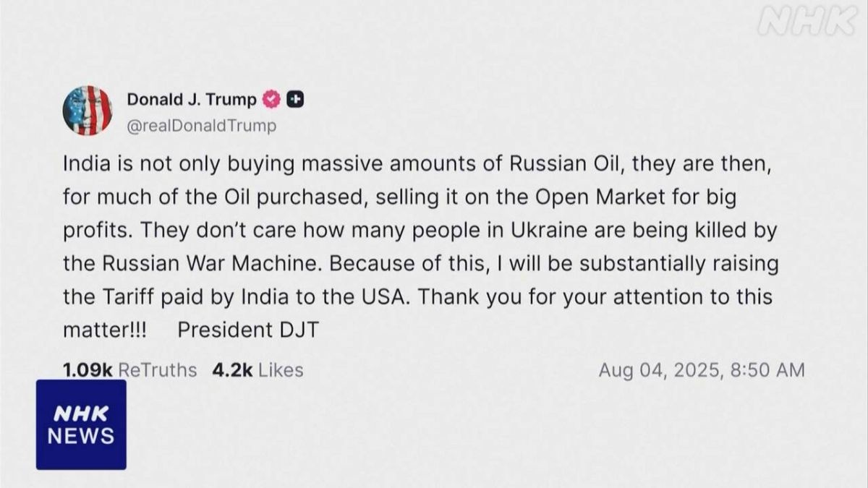
Task: Click the NHK watermark in the corner
Action: [x=806, y=23]
